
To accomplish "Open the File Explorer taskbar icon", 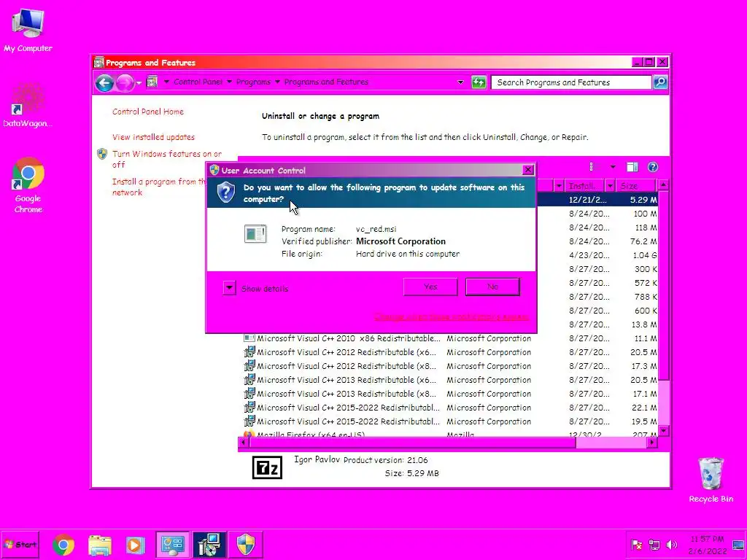I will coord(99,545).
